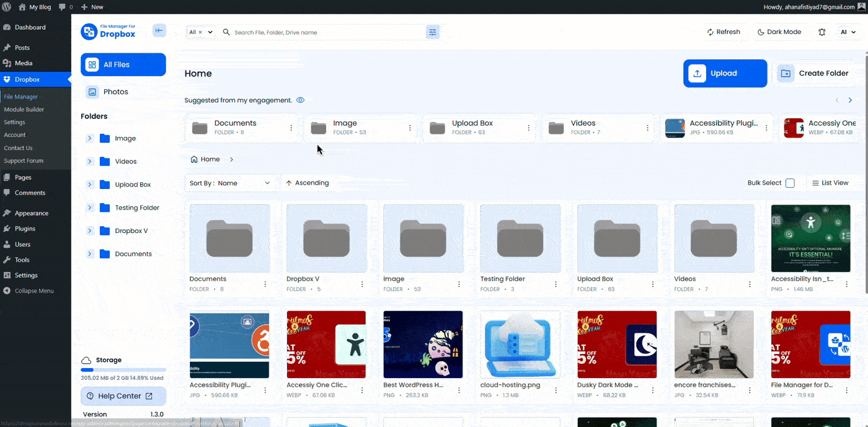Toggle suggested section visibility eye icon
Screen dimensions: 868x427
pyautogui.click(x=300, y=100)
